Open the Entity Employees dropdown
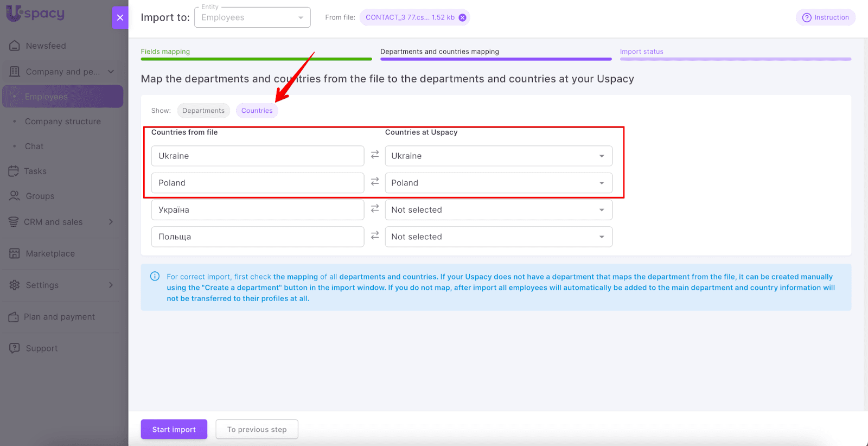The image size is (868, 446). coord(252,17)
